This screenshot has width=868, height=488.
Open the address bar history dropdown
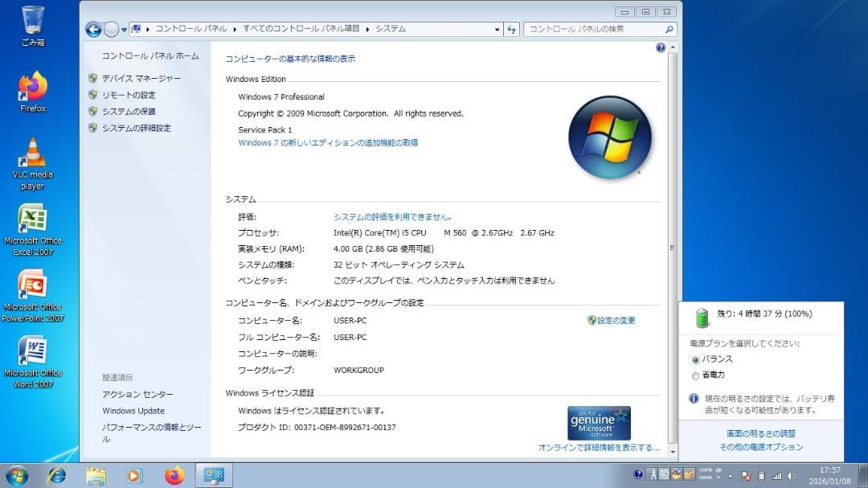point(497,28)
